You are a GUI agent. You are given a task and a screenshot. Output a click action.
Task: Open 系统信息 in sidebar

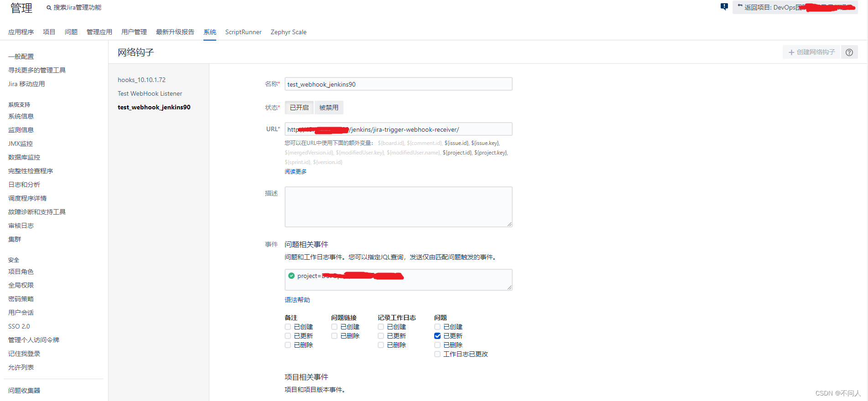pyautogui.click(x=21, y=116)
